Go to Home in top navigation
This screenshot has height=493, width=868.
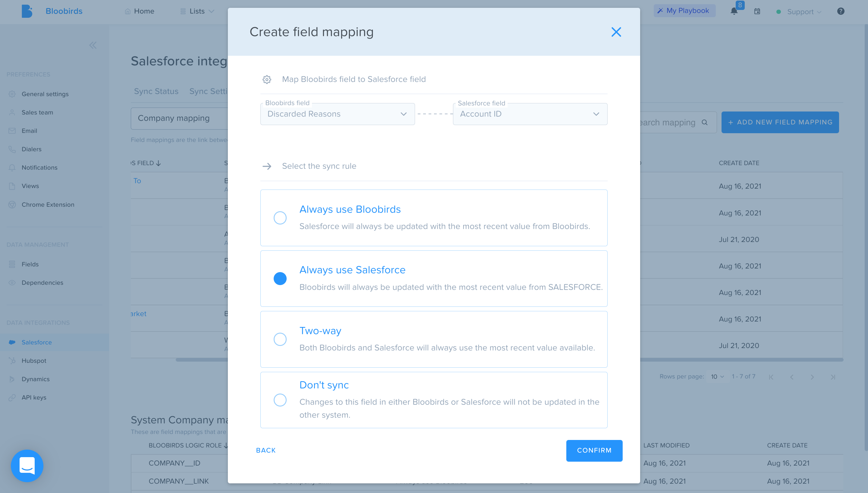[x=140, y=11]
